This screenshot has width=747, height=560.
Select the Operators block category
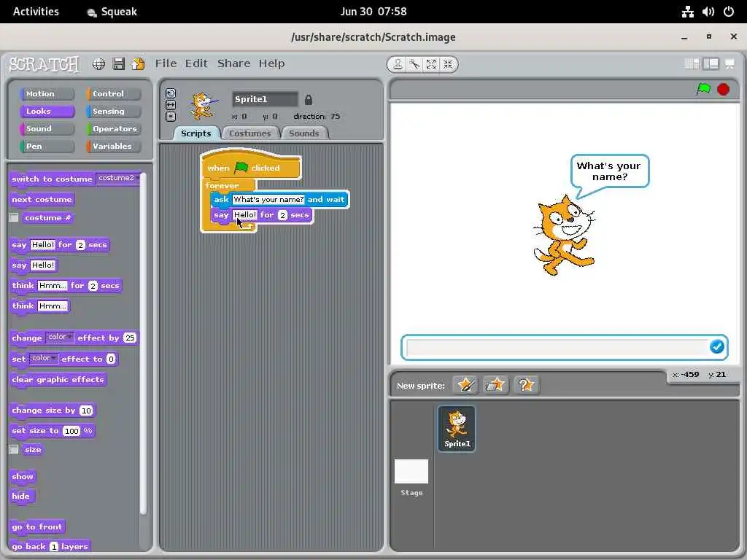click(113, 128)
